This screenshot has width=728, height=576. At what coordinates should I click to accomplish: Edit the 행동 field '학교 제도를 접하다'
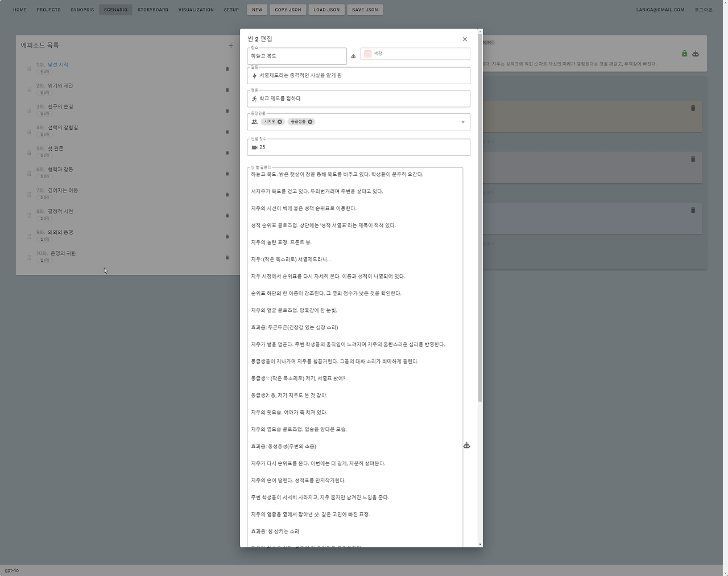359,98
